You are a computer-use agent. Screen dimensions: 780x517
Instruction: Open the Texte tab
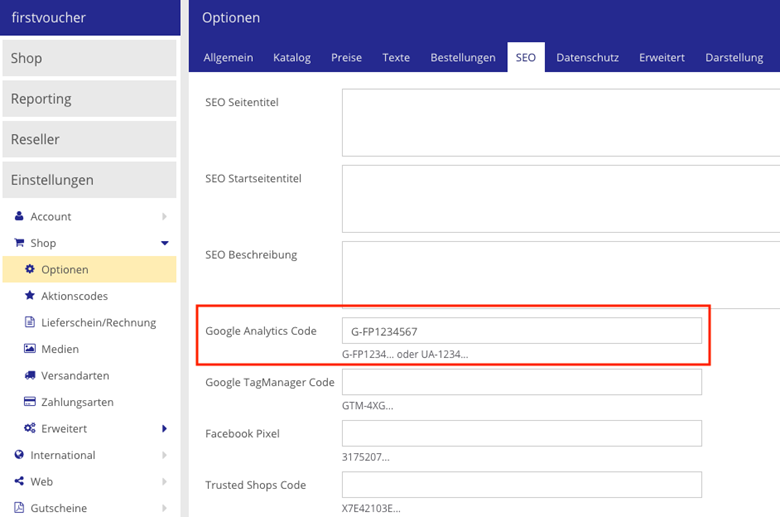pos(396,58)
